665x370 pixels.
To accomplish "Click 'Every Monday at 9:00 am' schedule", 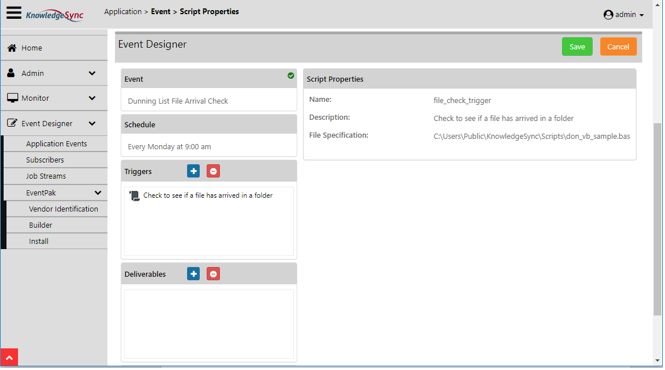I will [169, 147].
